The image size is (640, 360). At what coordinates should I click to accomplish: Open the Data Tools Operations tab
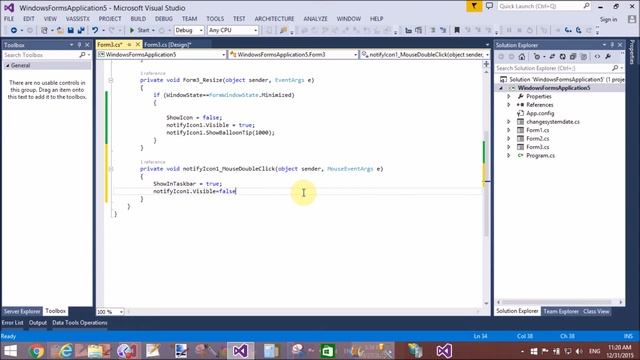[80, 323]
